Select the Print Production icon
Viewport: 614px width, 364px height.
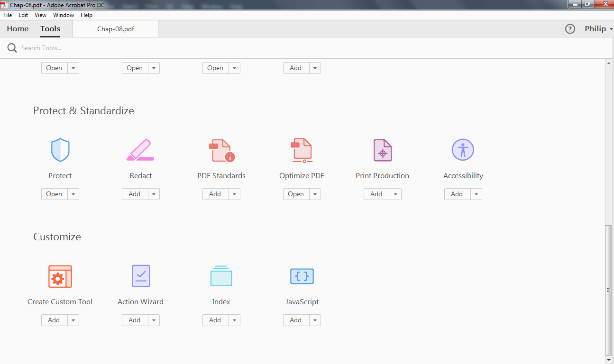(383, 150)
